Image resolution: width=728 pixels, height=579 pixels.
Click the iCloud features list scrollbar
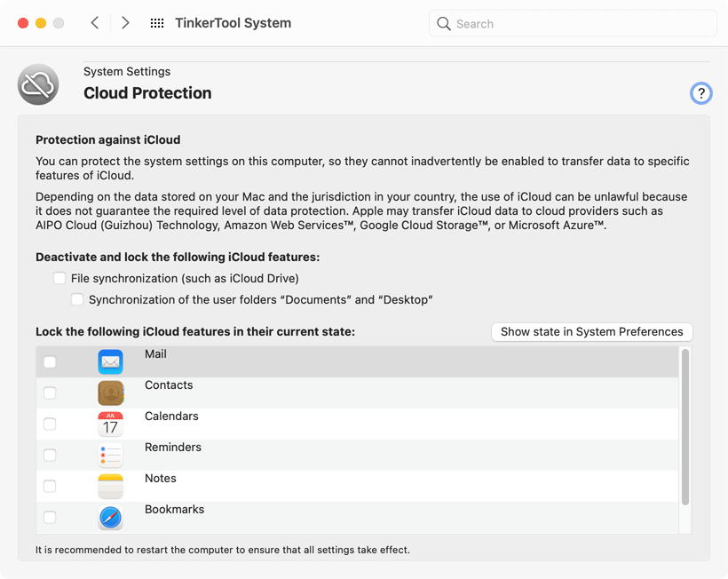point(684,427)
